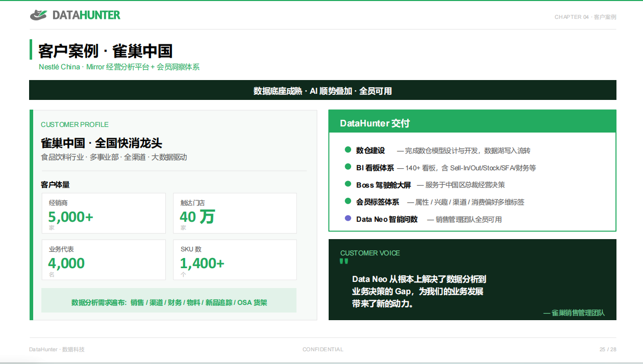Click the DATAHUNTER wordmark in the header
Screen dimensions: 643x364
click(86, 15)
